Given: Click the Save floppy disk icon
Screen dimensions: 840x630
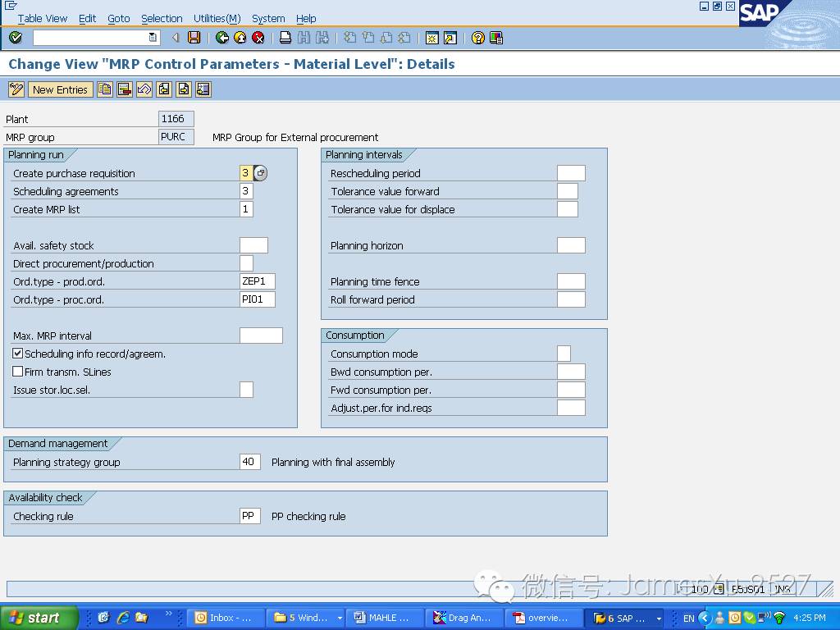Looking at the screenshot, I should click(194, 38).
